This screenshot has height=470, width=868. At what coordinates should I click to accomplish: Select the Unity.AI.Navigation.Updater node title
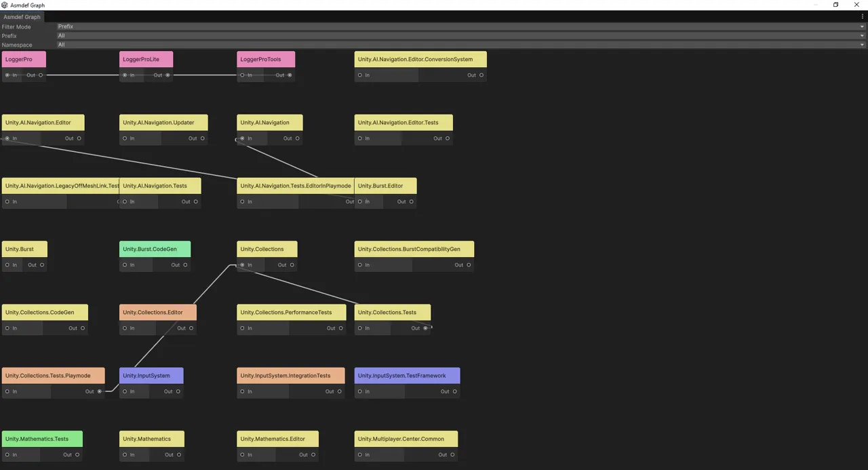[x=163, y=123]
